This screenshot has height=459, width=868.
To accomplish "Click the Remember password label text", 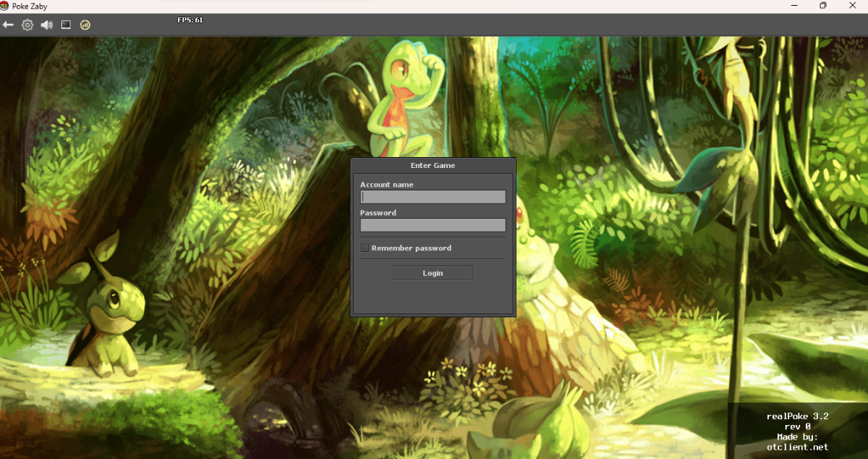I will (411, 248).
